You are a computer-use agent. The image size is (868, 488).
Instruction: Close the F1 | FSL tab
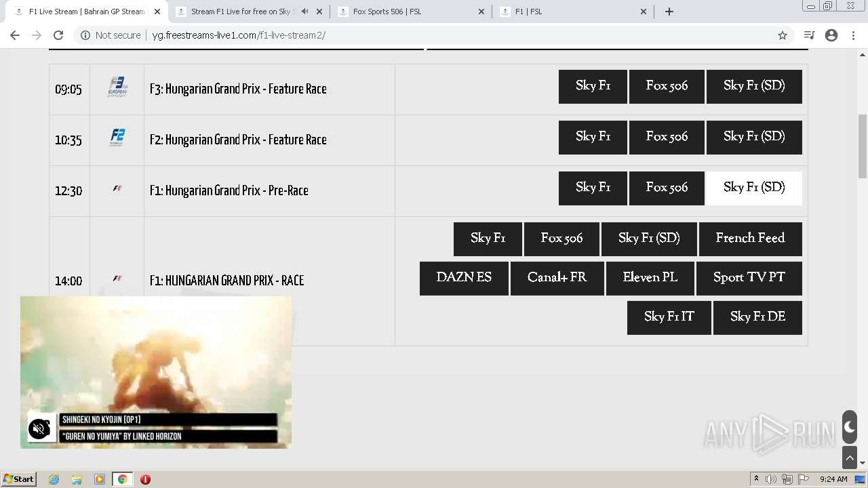pyautogui.click(x=644, y=12)
